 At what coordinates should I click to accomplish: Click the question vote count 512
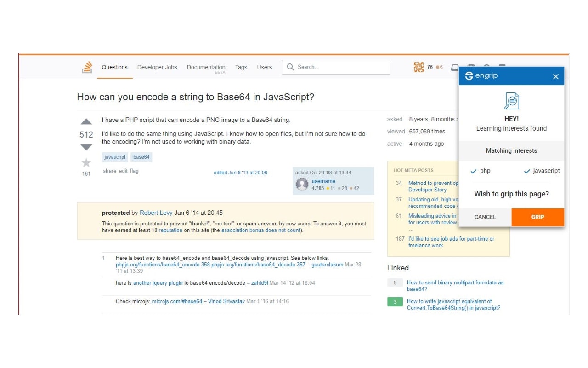(86, 135)
